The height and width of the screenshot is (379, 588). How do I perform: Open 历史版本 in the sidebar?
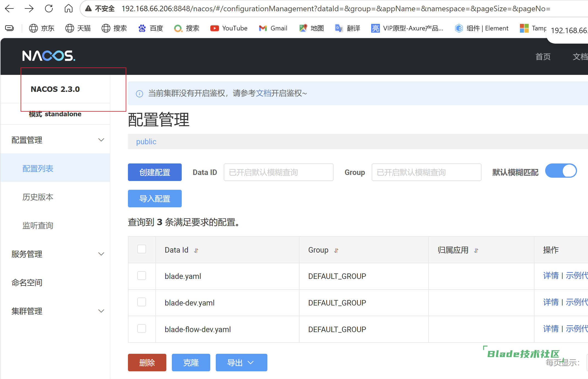tap(38, 197)
